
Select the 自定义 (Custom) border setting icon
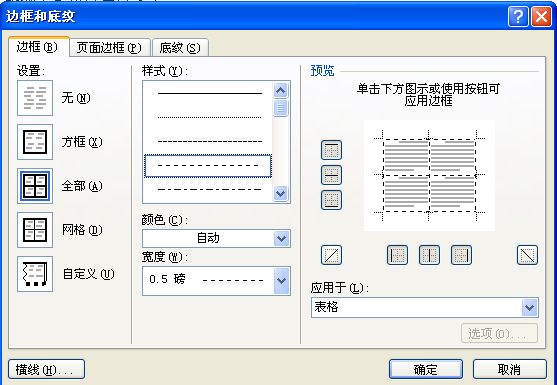click(35, 274)
